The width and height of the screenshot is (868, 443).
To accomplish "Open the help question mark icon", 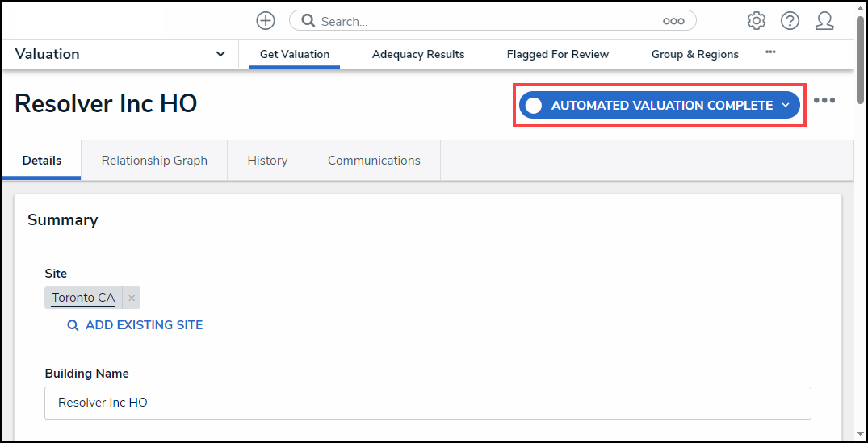I will point(790,21).
